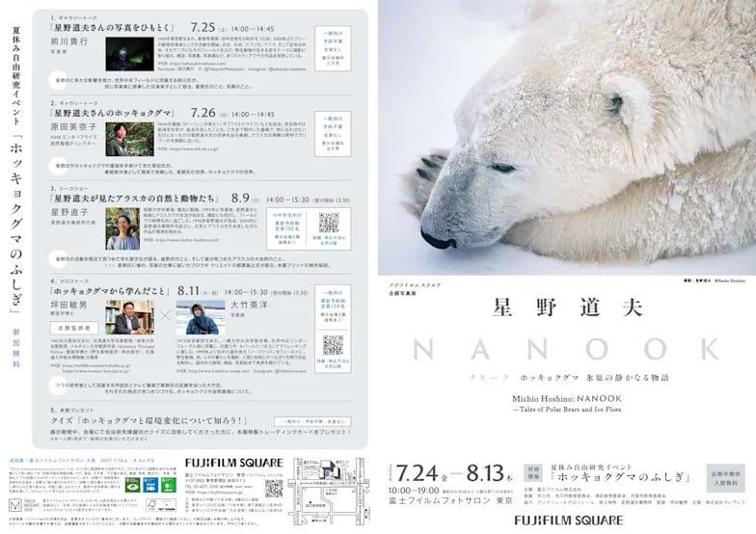
Task: Click the blue SDG fish icon
Action: tap(150, 484)
